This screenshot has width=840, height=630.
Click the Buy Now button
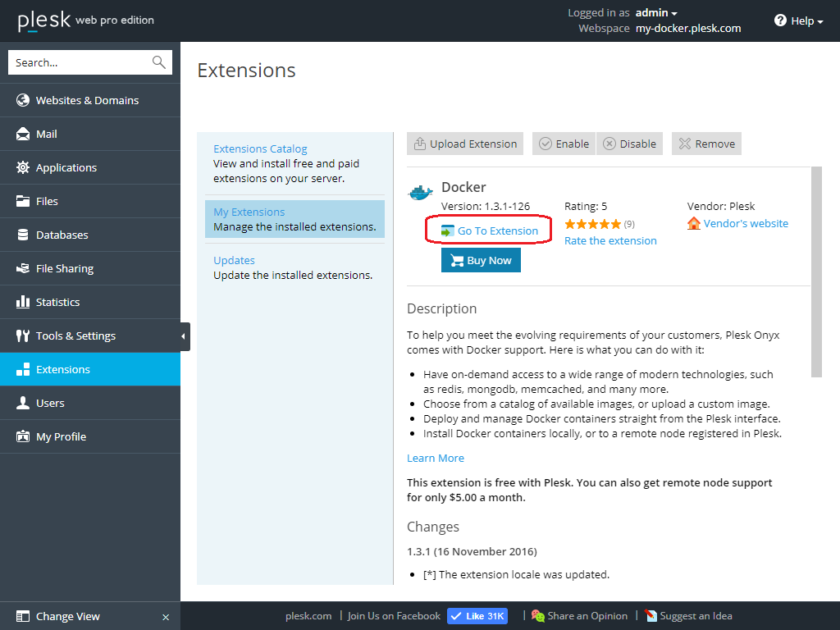pyautogui.click(x=481, y=260)
